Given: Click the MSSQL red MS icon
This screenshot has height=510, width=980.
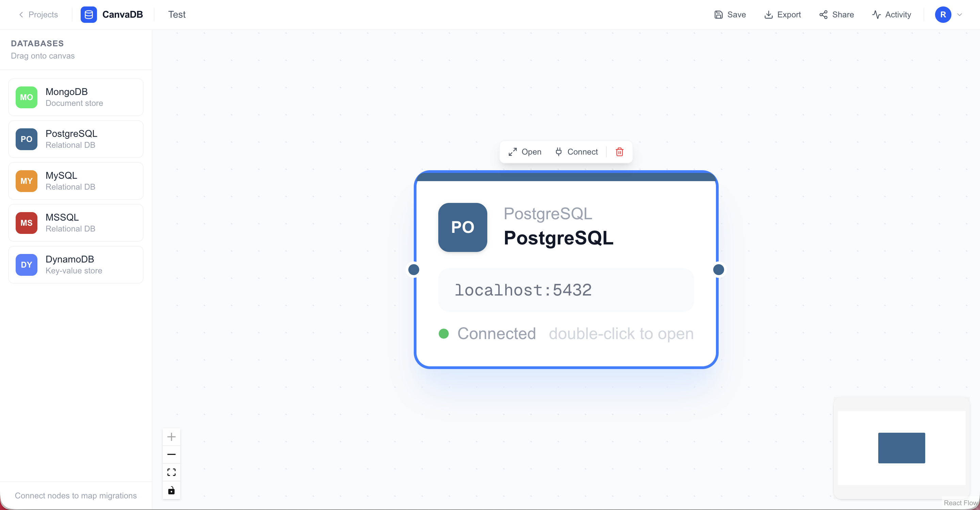Looking at the screenshot, I should [x=27, y=223].
